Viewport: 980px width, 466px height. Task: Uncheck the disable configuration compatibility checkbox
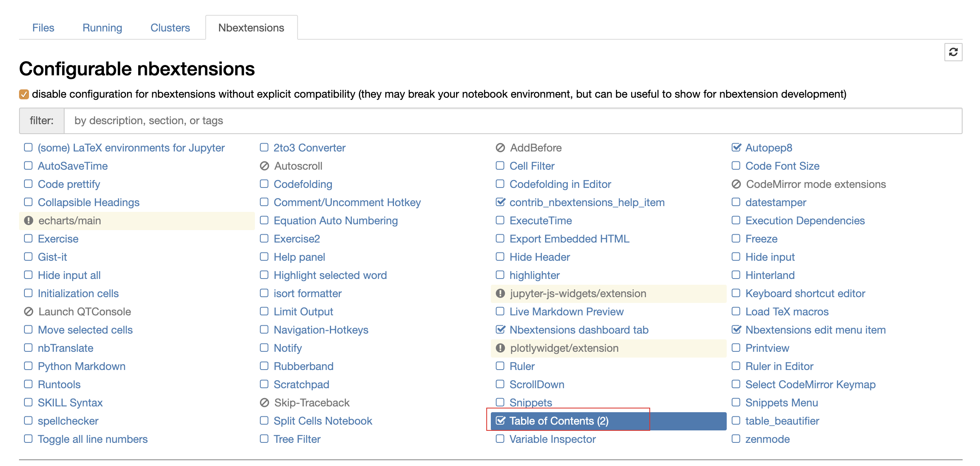pyautogui.click(x=24, y=94)
